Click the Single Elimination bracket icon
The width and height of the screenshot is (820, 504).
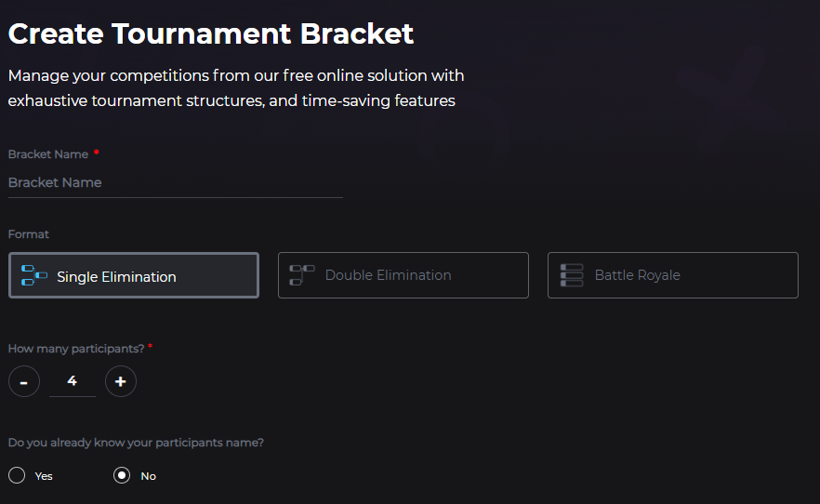click(34, 275)
